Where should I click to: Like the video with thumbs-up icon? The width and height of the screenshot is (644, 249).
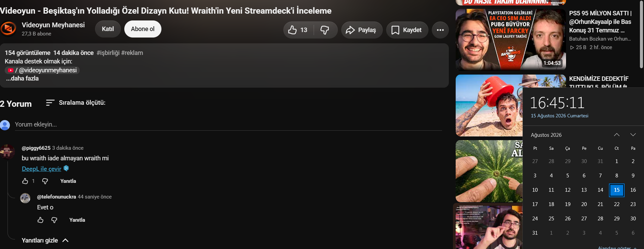[298, 30]
